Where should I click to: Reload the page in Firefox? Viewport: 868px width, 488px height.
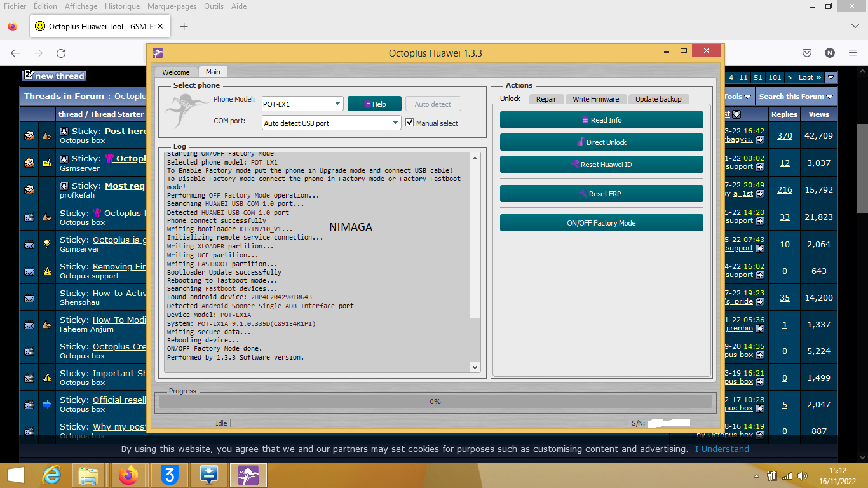click(61, 53)
